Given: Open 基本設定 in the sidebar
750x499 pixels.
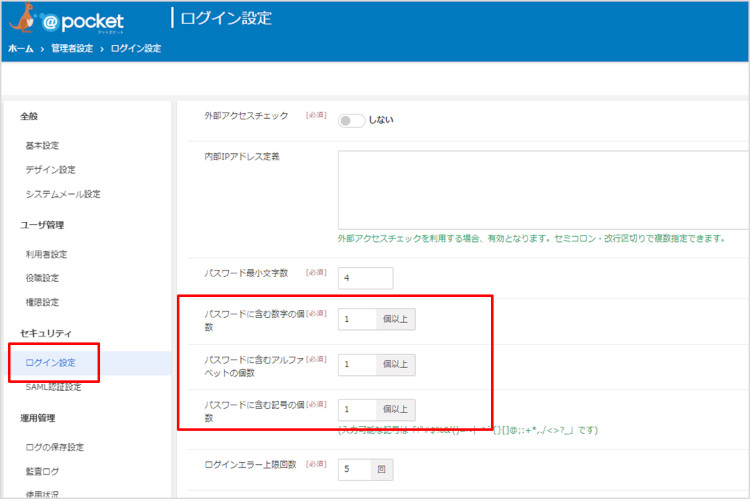Looking at the screenshot, I should (42, 145).
